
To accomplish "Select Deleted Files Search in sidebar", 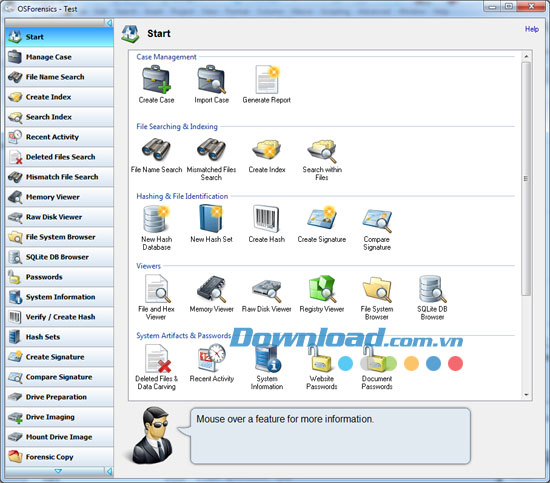I will point(59,157).
